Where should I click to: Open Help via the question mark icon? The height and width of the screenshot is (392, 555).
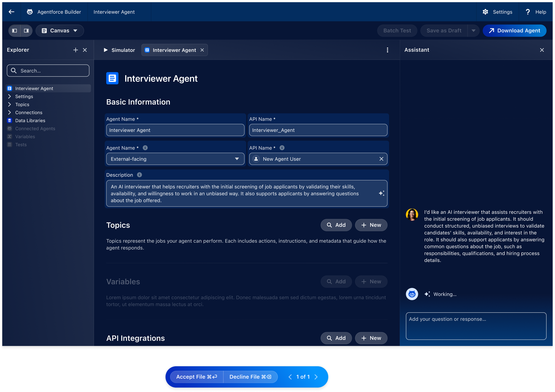(528, 12)
